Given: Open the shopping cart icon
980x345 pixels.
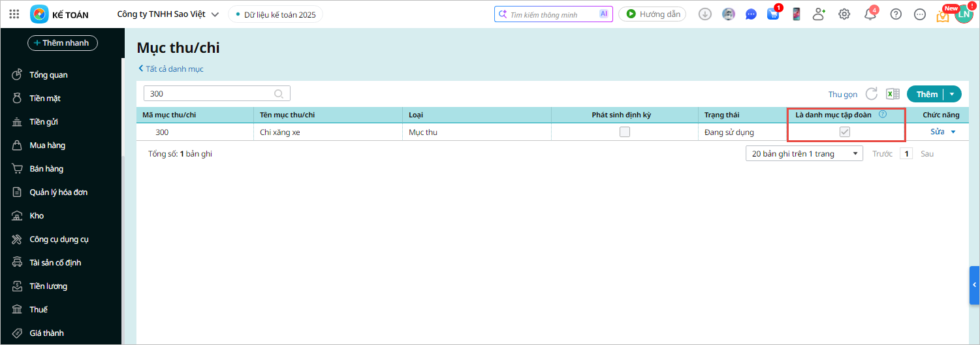Looking at the screenshot, I should [773, 14].
